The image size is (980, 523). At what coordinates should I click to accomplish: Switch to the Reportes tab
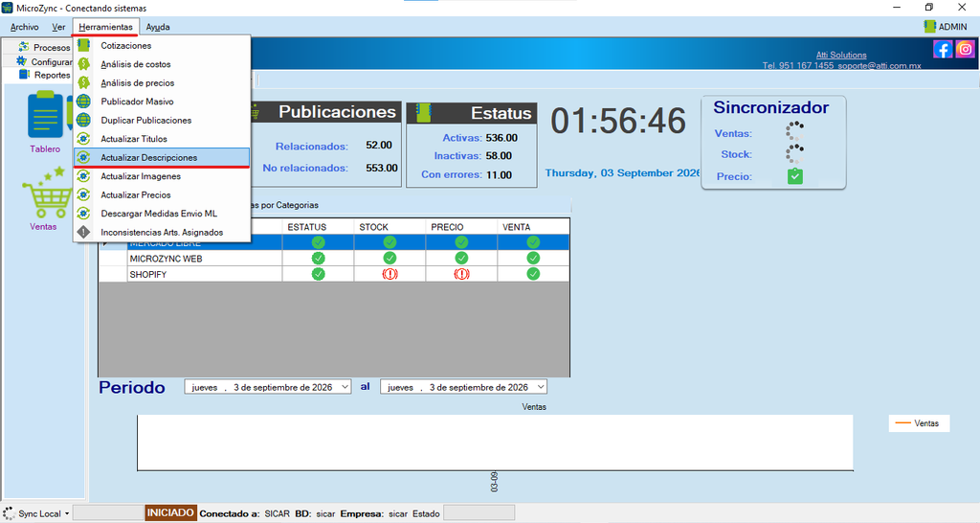(x=44, y=75)
